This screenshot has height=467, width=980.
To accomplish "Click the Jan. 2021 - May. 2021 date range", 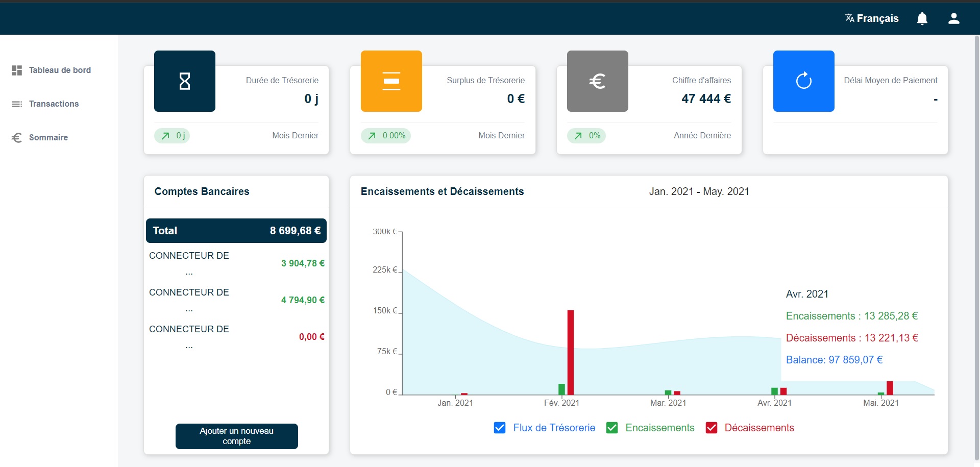I will tap(699, 191).
